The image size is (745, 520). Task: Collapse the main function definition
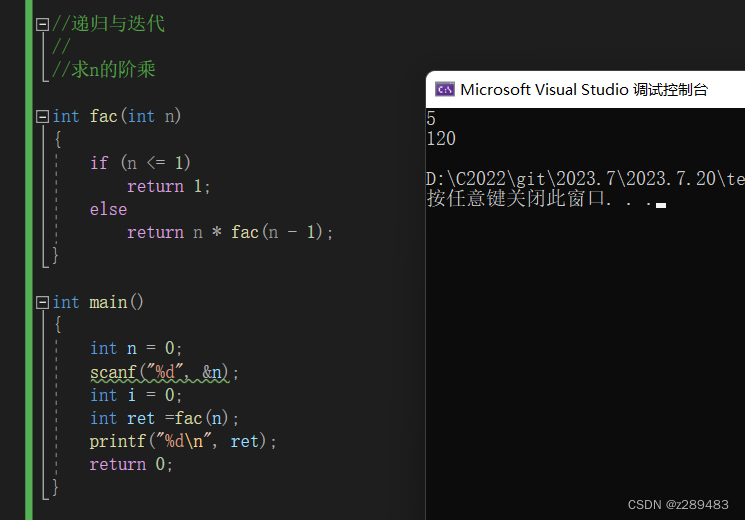[42, 302]
